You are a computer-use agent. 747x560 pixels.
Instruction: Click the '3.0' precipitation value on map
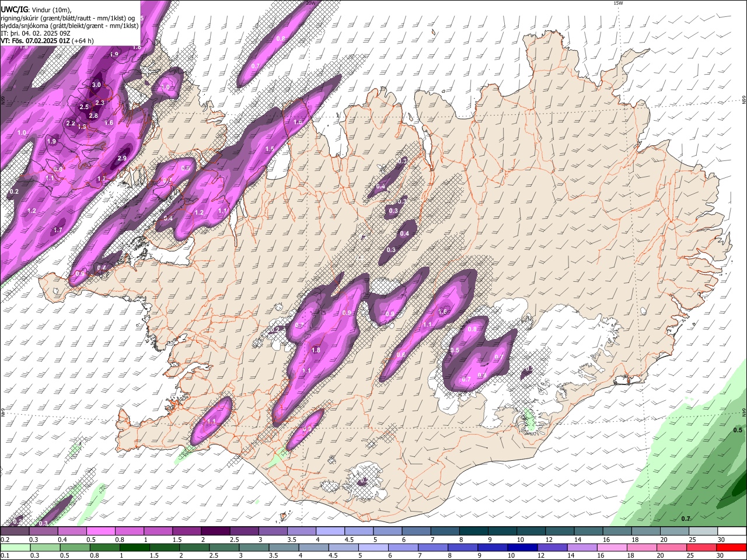point(97,85)
